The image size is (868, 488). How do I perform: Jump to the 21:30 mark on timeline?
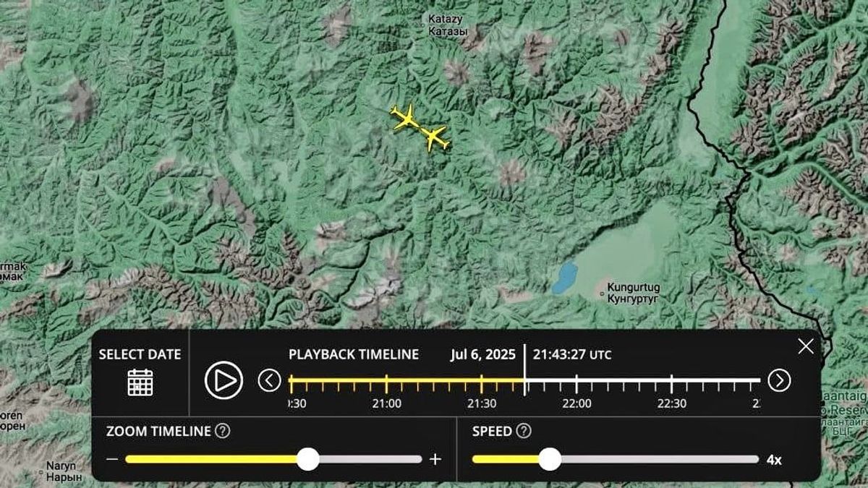482,381
